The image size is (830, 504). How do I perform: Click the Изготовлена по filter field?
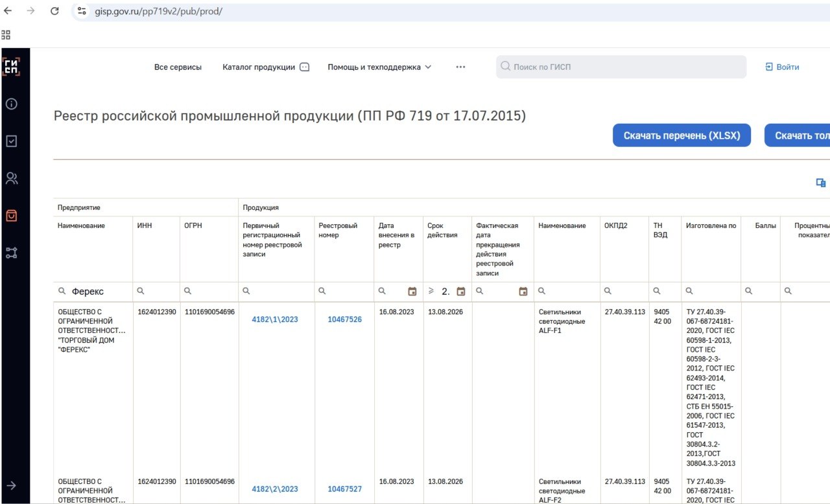(711, 292)
